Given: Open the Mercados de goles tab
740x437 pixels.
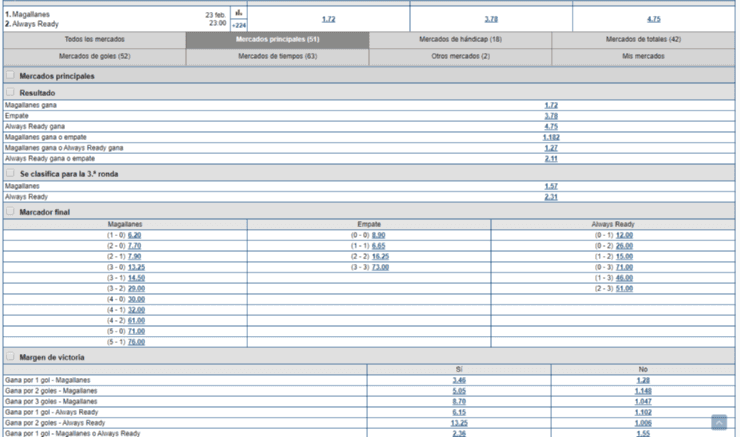Looking at the screenshot, I should click(x=93, y=57).
